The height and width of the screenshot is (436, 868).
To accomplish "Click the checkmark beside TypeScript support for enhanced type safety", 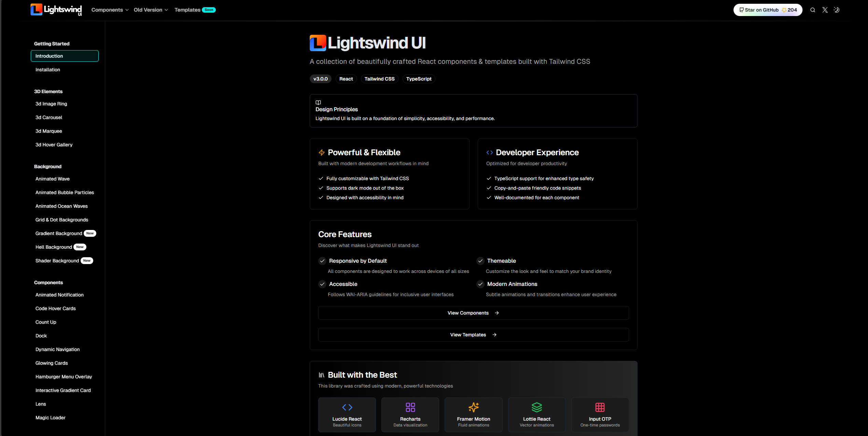I will pos(489,178).
